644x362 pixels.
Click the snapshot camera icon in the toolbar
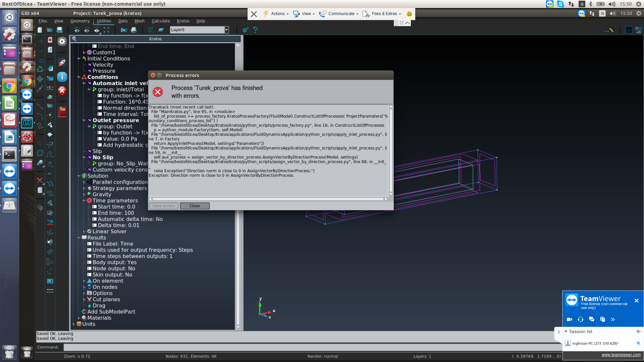[x=123, y=29]
